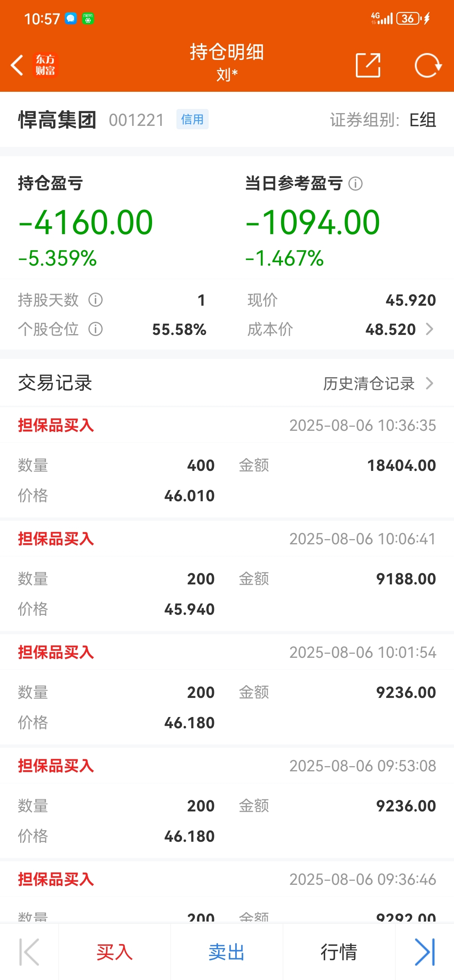Show info for 当日参考盈亏
This screenshot has width=454, height=980.
(x=355, y=184)
